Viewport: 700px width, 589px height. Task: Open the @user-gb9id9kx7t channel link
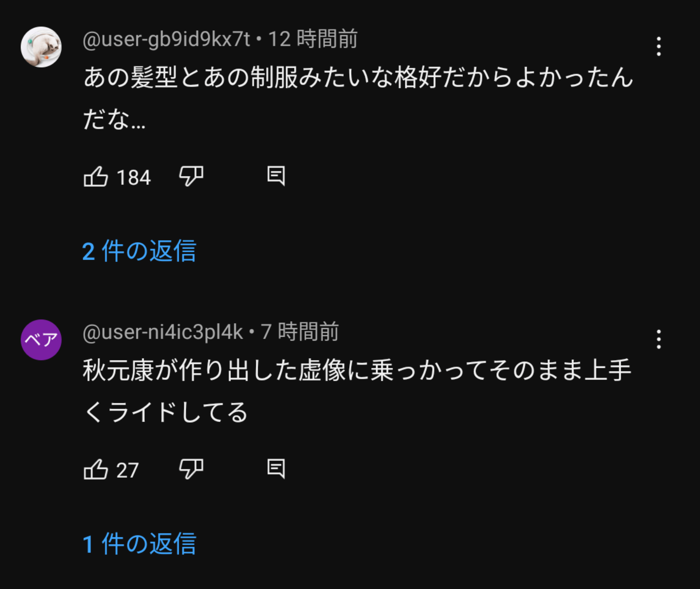coord(166,39)
